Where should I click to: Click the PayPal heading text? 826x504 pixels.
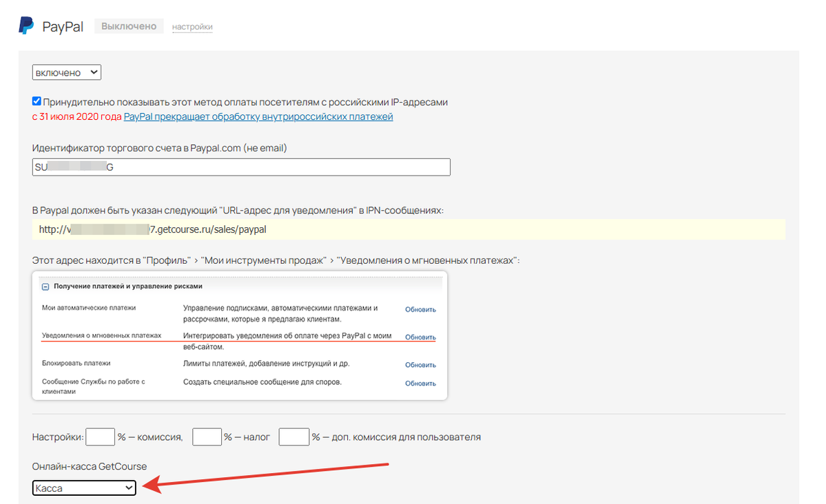click(x=63, y=27)
